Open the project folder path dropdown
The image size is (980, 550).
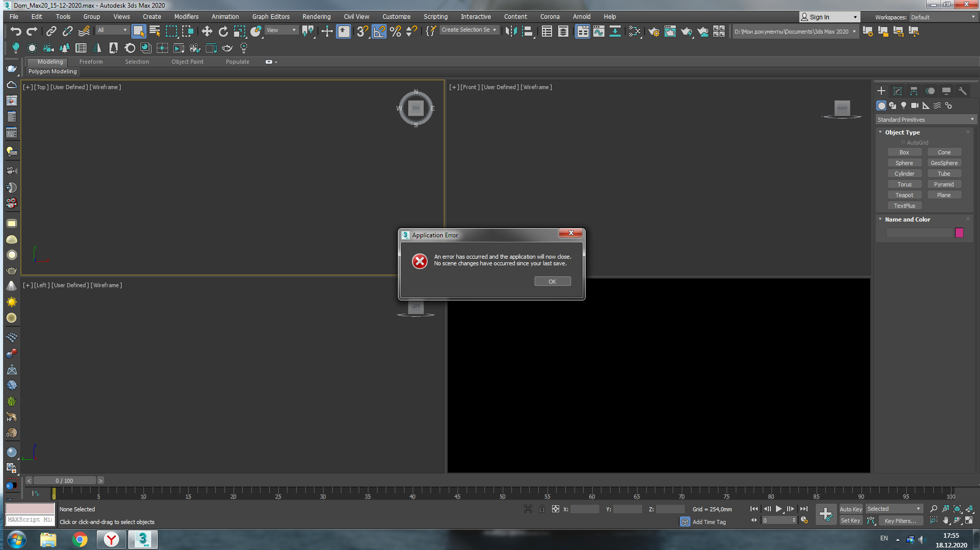pos(795,32)
